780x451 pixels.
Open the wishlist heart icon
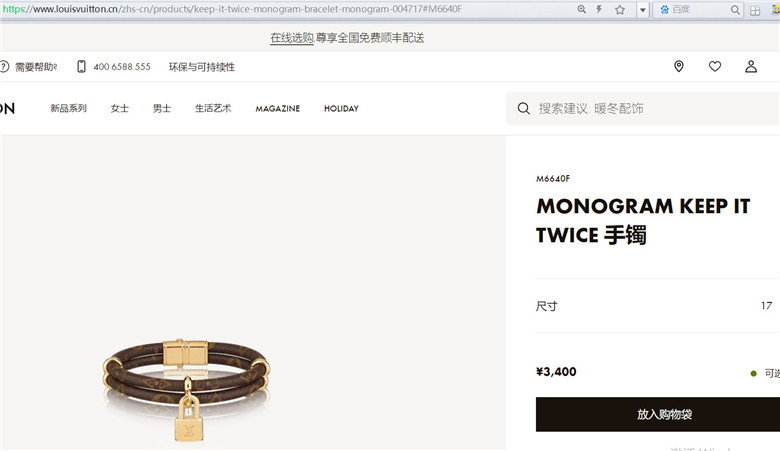715,66
